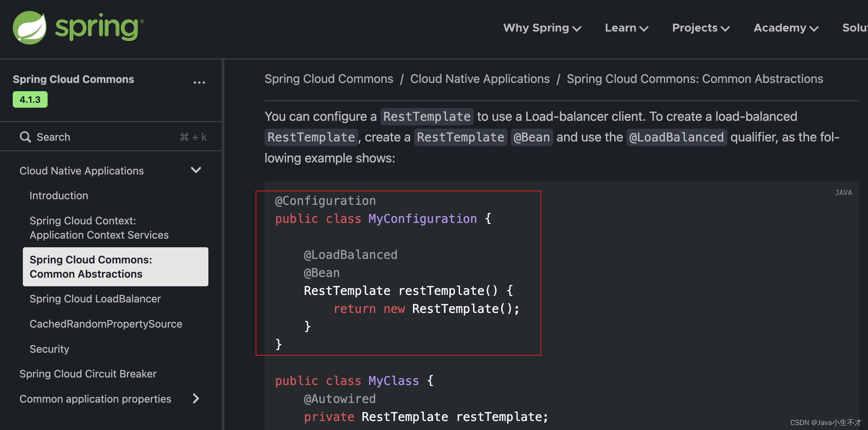The image size is (868, 430).
Task: Select the Introduction sidebar link
Action: coord(58,195)
